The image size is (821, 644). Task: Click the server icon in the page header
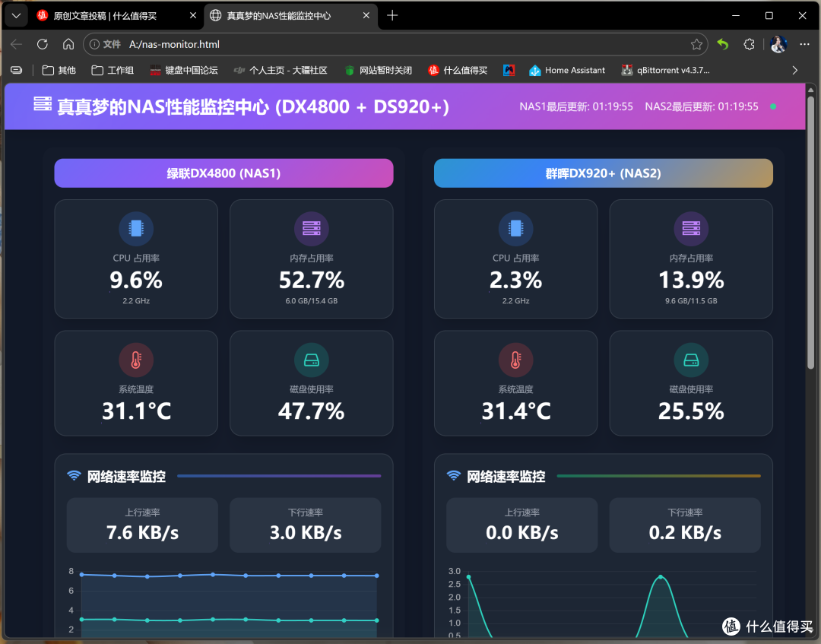[43, 103]
